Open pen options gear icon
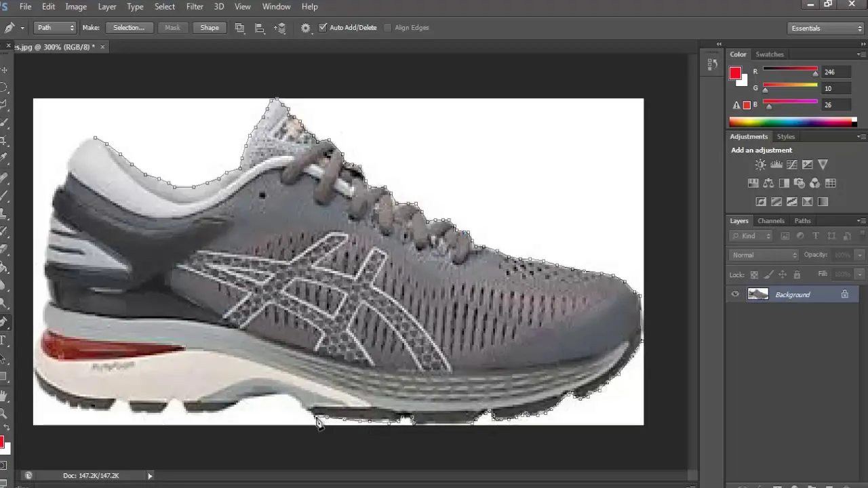Screen dimensions: 868x488 click(x=306, y=28)
